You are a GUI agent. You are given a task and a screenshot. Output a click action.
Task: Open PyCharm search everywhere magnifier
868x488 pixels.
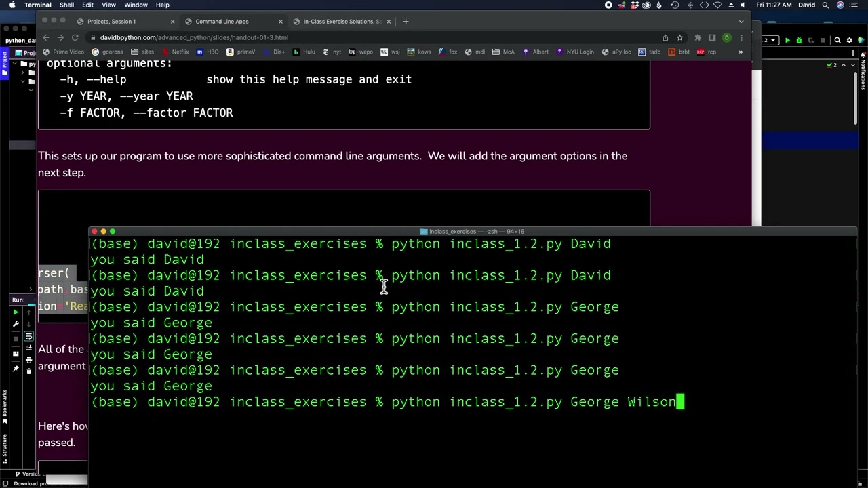pyautogui.click(x=837, y=41)
